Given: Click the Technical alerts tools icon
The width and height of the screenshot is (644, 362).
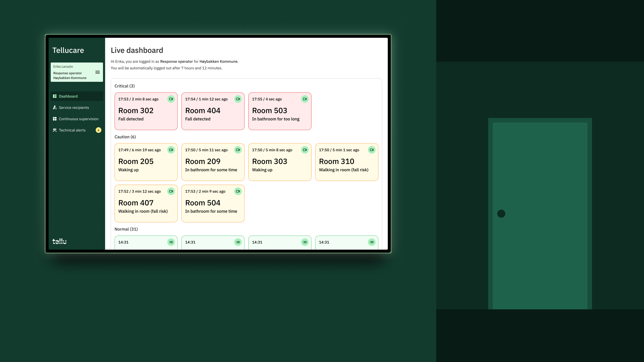Looking at the screenshot, I should tap(55, 130).
